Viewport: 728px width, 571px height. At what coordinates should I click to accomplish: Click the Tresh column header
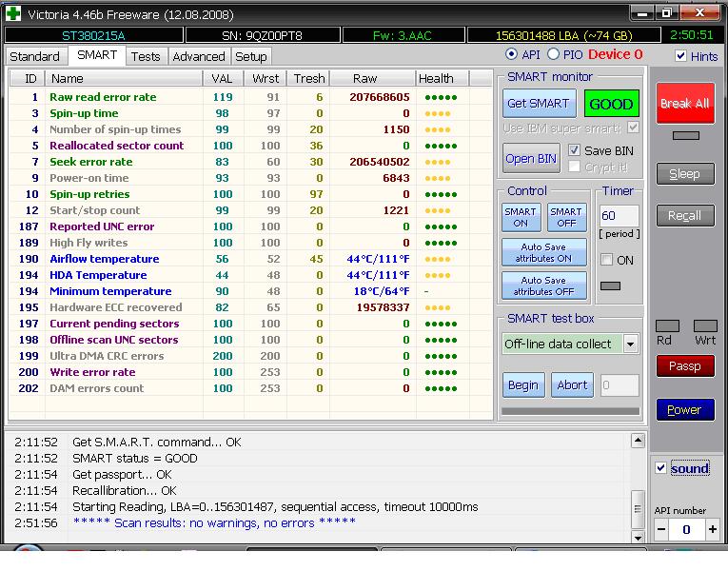tap(308, 78)
